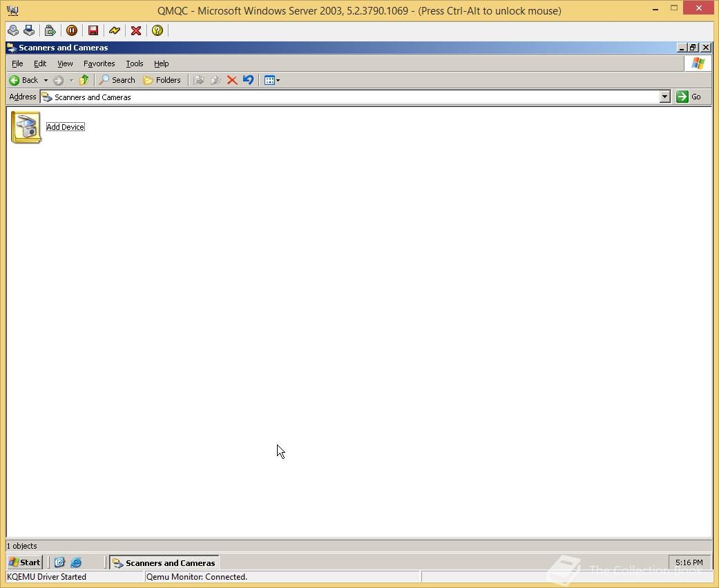Click the Copy To folder icon
This screenshot has height=588, width=719.
(x=215, y=80)
